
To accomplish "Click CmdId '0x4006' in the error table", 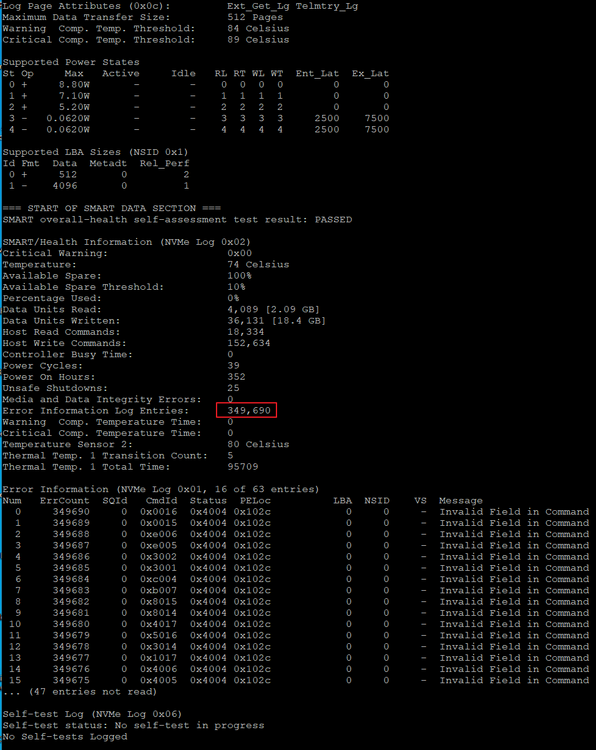I will click(x=158, y=669).
